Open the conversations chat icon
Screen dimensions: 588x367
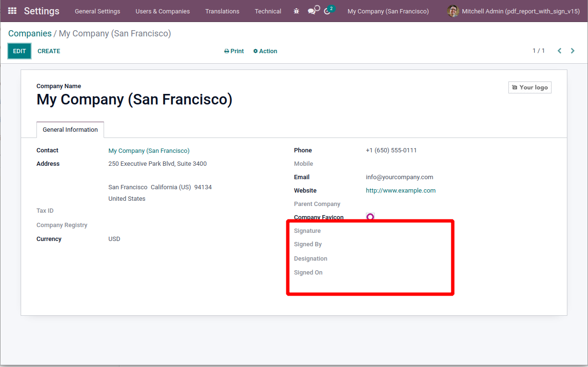[313, 11]
